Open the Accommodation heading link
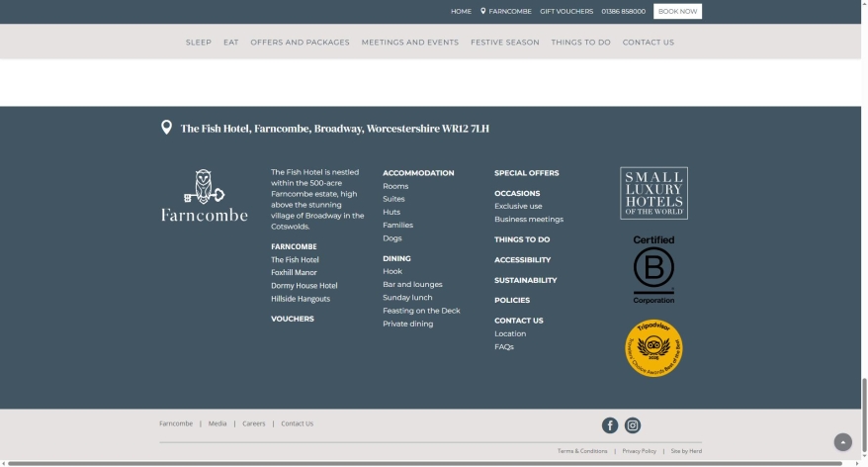The height and width of the screenshot is (467, 868). pyautogui.click(x=418, y=173)
